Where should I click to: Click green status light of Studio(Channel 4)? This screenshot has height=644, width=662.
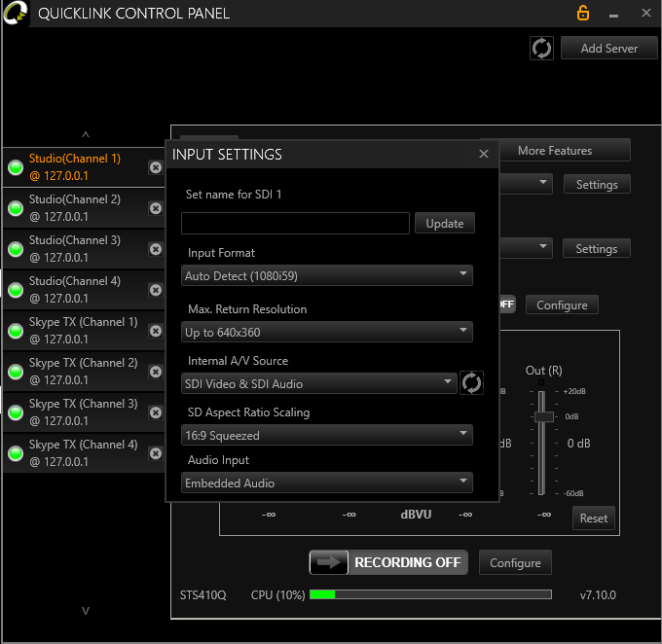pyautogui.click(x=16, y=290)
